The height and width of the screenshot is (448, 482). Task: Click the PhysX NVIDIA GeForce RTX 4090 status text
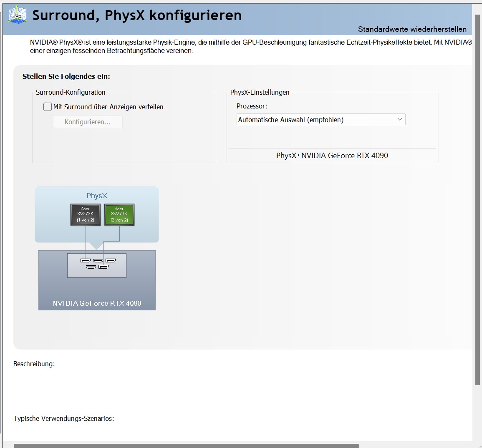pos(332,156)
